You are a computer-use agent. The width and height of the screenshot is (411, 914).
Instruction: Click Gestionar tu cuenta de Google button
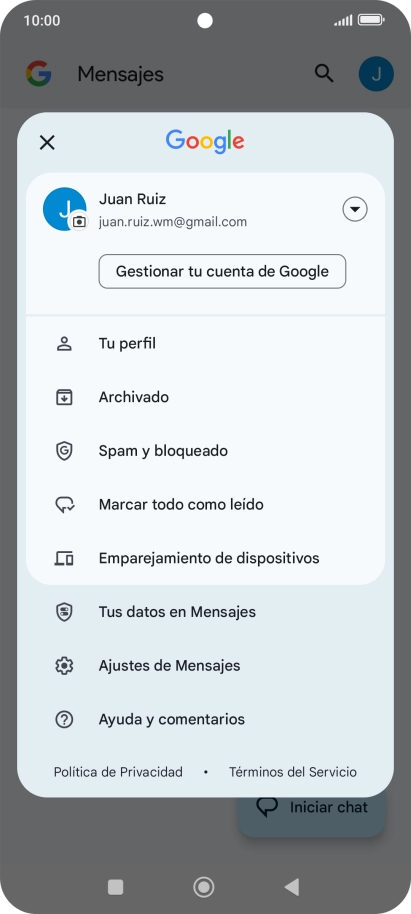(x=222, y=271)
